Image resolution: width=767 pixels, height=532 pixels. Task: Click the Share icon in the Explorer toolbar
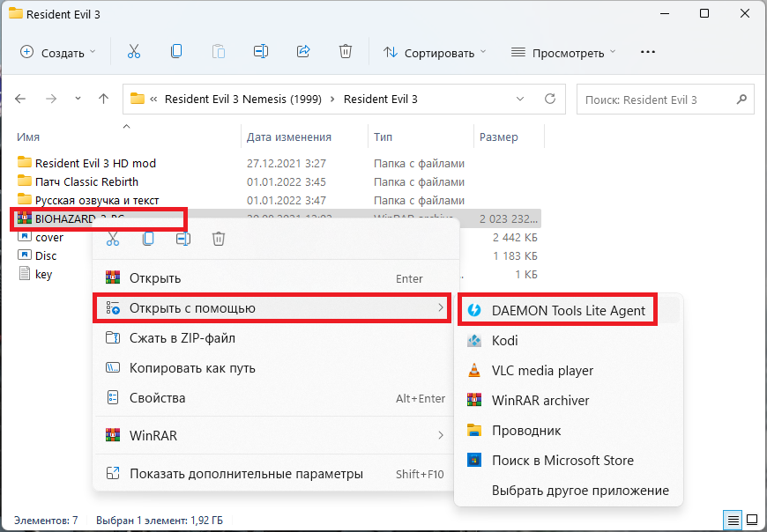point(303,52)
